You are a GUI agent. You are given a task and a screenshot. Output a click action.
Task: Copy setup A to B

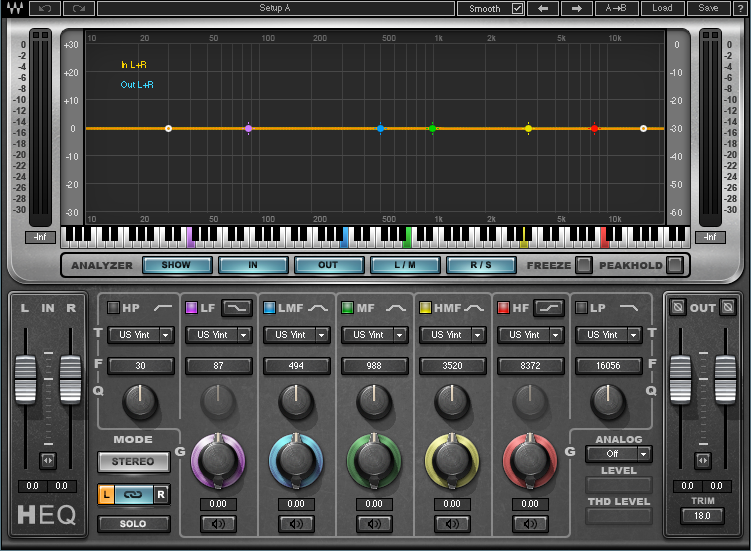615,8
